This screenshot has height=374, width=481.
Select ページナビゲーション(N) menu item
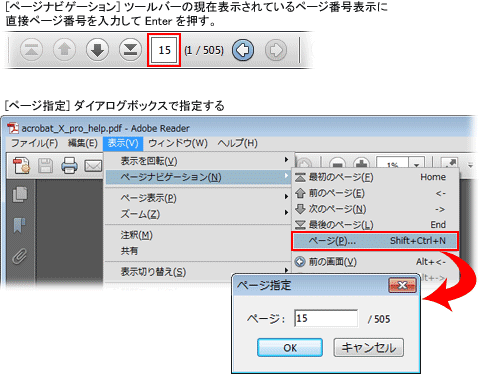pyautogui.click(x=199, y=177)
